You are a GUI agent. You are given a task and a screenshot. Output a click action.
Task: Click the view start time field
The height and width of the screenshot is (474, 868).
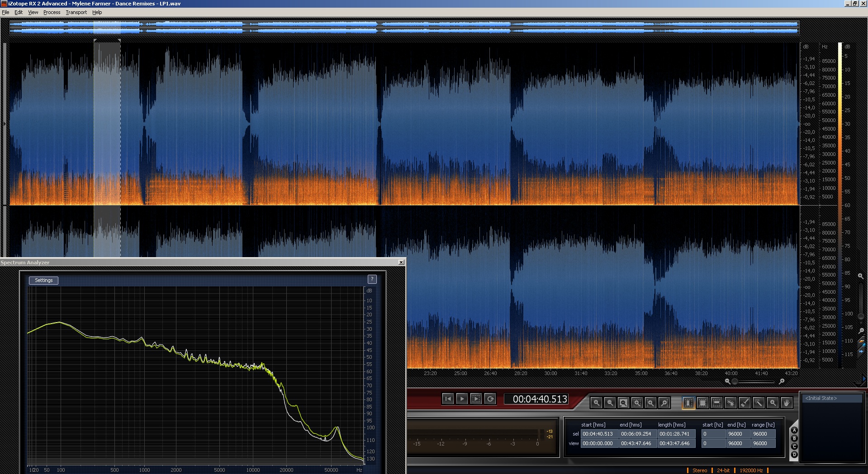tap(599, 443)
